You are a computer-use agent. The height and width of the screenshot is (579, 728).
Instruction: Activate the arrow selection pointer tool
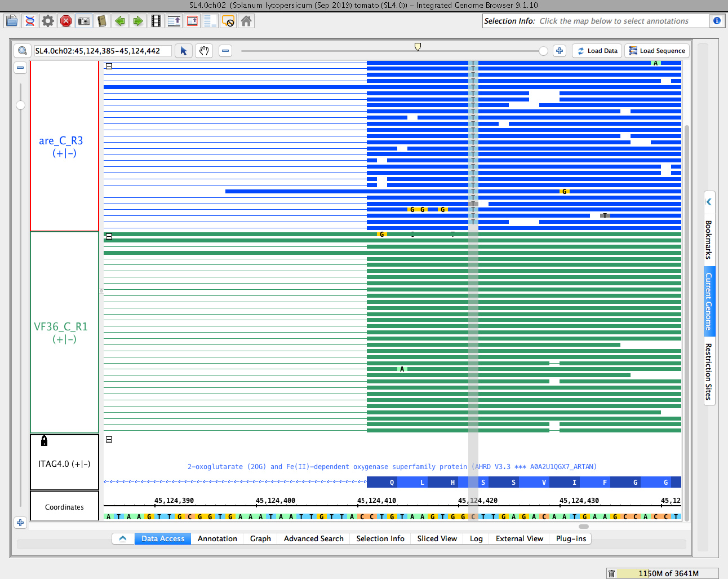click(184, 51)
